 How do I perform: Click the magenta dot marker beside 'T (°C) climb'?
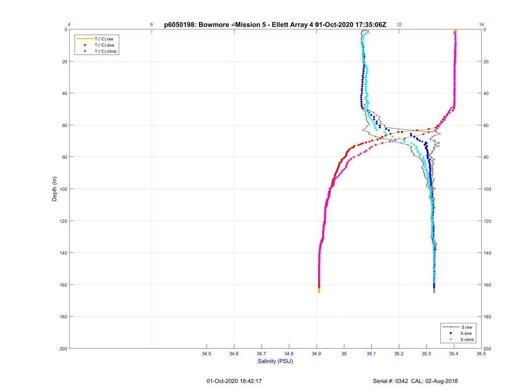click(x=85, y=51)
